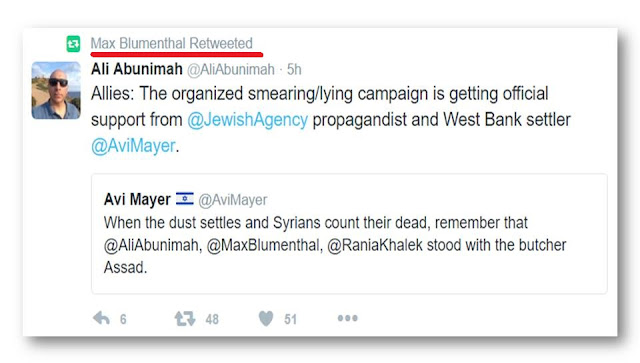
Task: View the 51 likes count
Action: point(291,319)
